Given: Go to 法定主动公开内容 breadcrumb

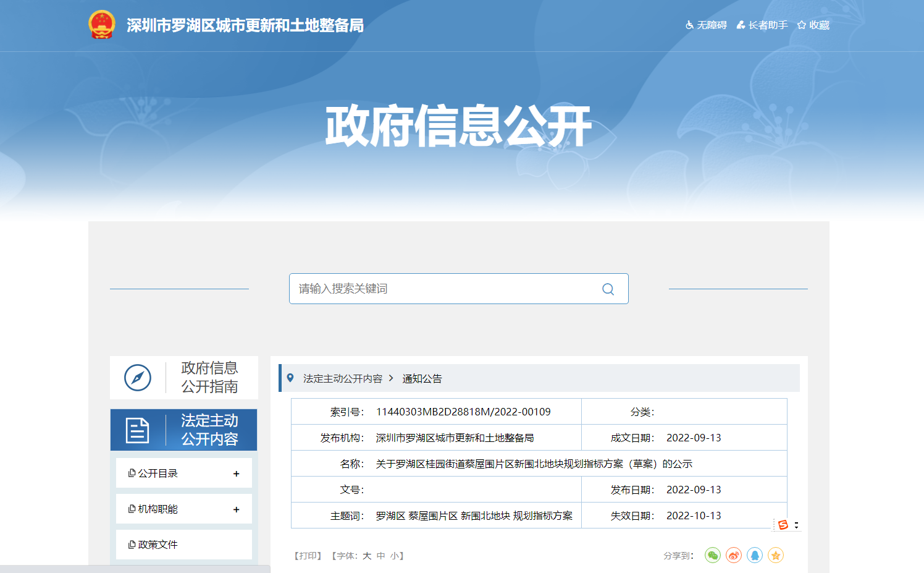Looking at the screenshot, I should pyautogui.click(x=343, y=378).
